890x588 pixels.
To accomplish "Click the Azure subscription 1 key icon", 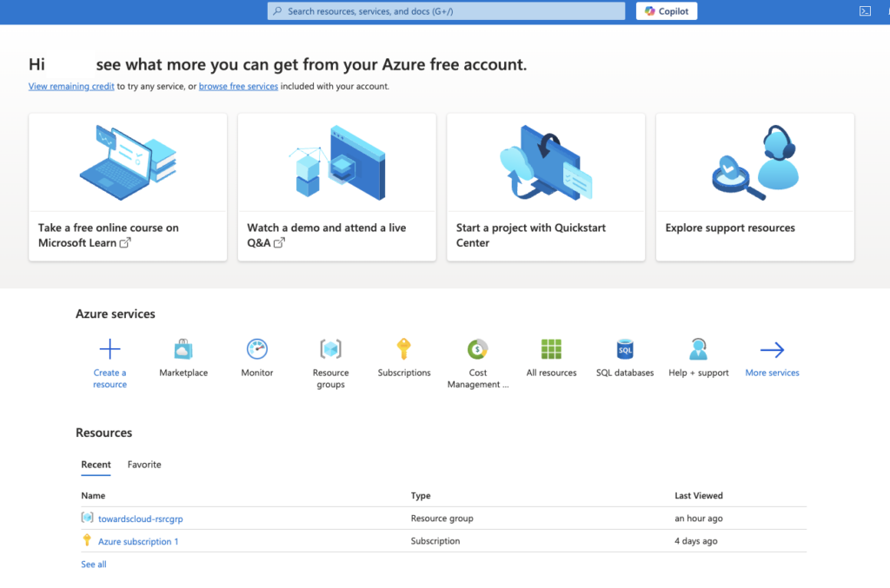I will pyautogui.click(x=87, y=540).
